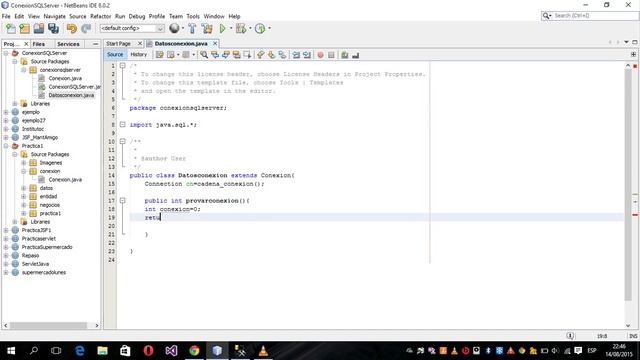640x360 pixels.
Task: Click the Projects panel horizontal scrollbar
Action: pos(48,325)
